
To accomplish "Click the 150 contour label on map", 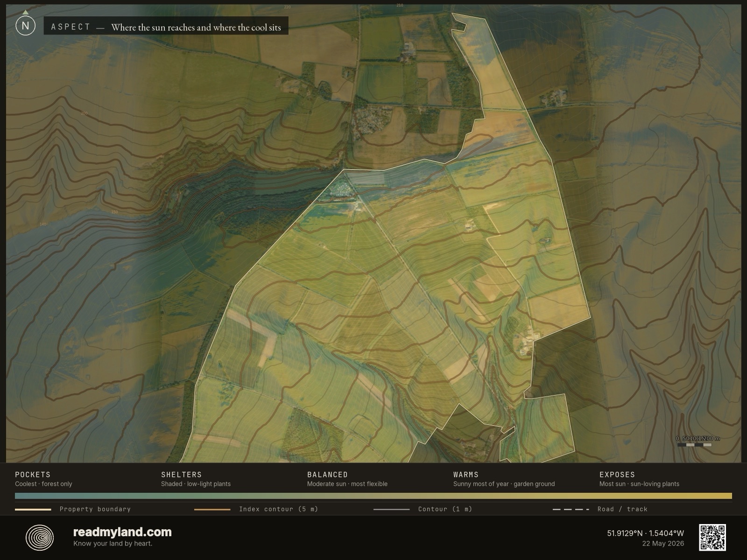I will pos(114,212).
